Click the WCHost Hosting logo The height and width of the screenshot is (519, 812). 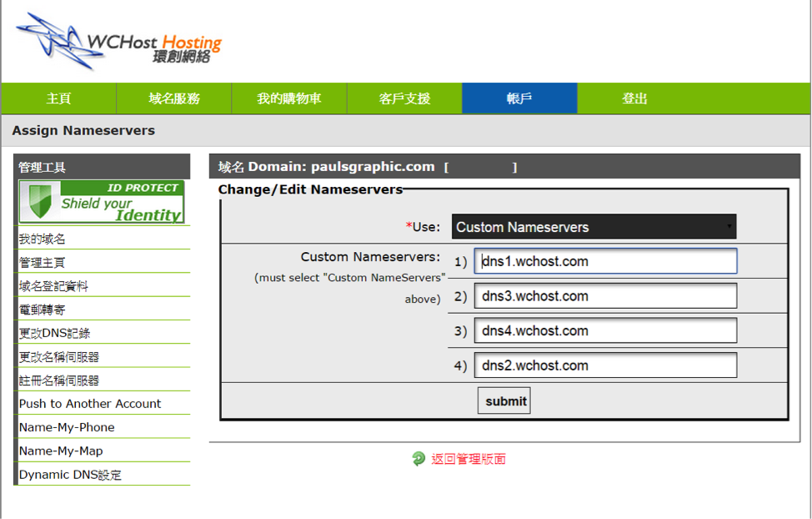pos(118,41)
